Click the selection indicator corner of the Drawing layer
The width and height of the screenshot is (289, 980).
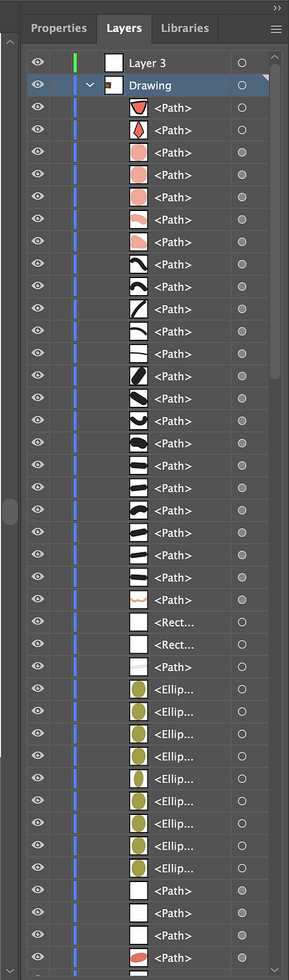pos(265,79)
